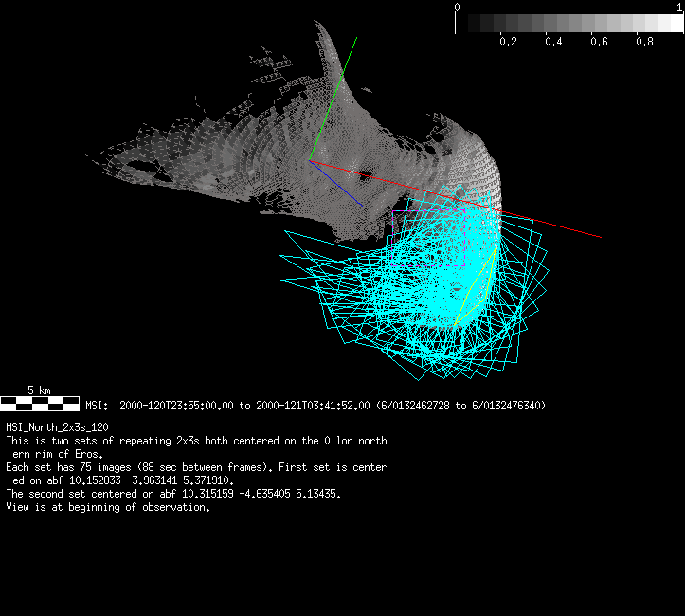685x616 pixels.
Task: Click the tip of the green axis line
Action: pos(357,38)
